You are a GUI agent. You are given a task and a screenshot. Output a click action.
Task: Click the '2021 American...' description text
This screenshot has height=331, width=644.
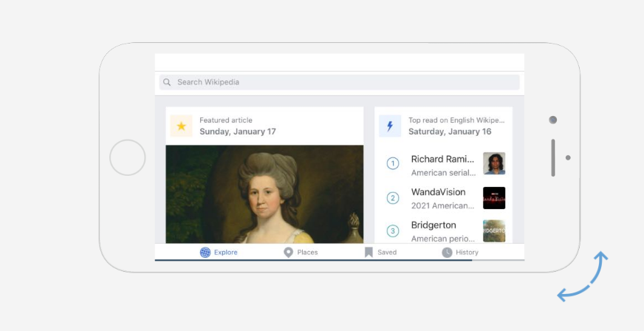[x=443, y=205]
